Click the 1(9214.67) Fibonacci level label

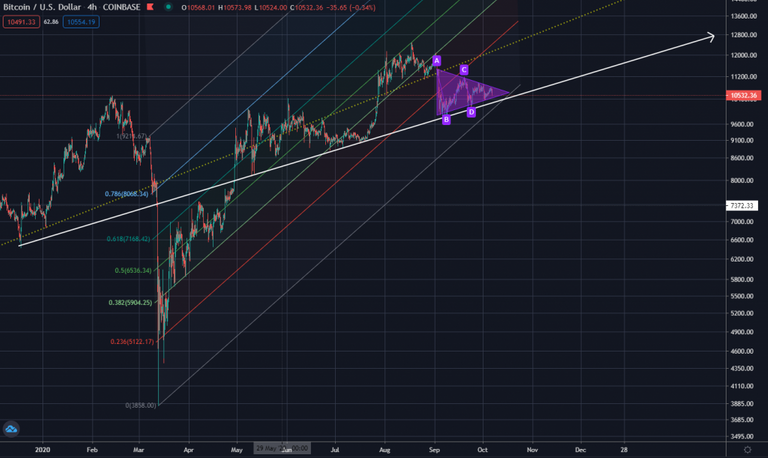pos(131,136)
